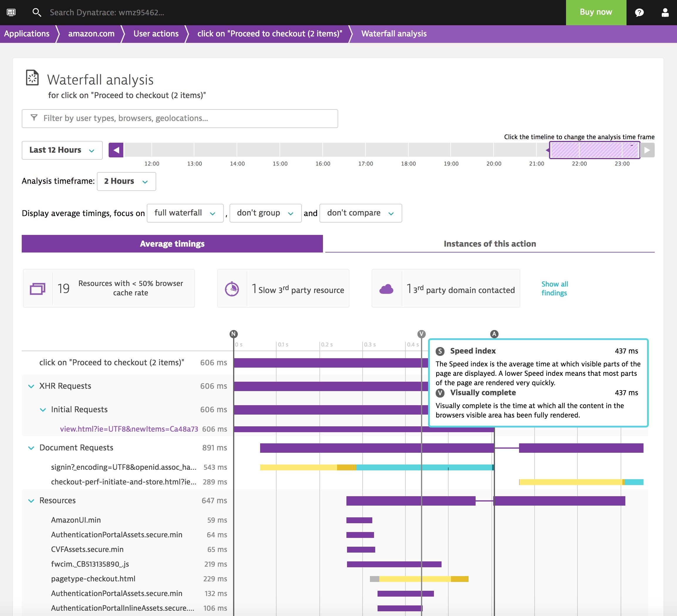Click the Waterfall analysis breadcrumb

[394, 33]
